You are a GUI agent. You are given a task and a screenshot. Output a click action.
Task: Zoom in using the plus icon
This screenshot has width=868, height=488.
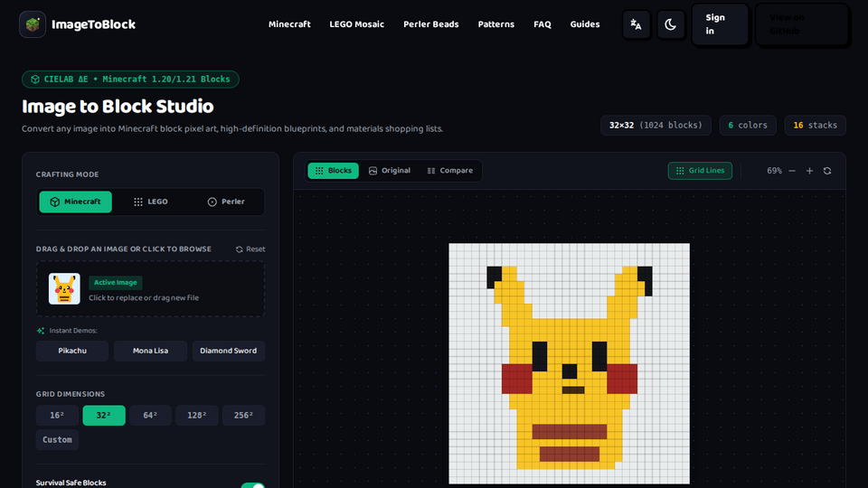click(x=809, y=171)
